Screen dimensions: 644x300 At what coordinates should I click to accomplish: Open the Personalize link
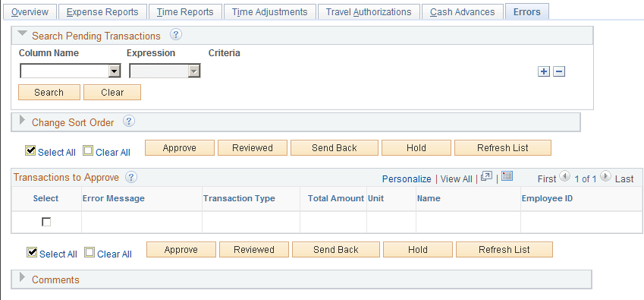[x=407, y=179]
